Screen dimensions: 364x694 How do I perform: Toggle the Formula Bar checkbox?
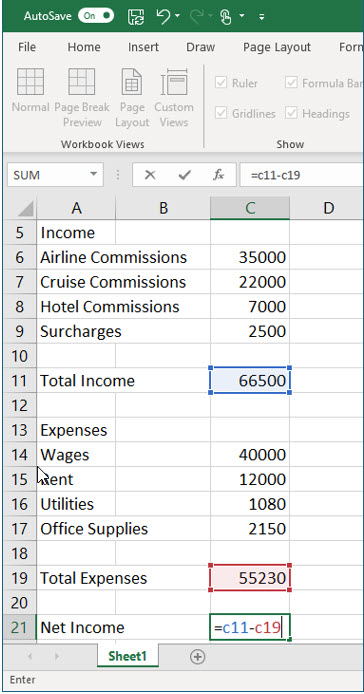click(291, 83)
